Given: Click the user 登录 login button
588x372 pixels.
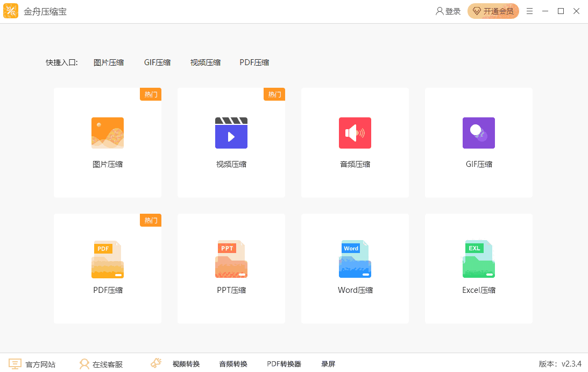Looking at the screenshot, I should click(x=448, y=11).
